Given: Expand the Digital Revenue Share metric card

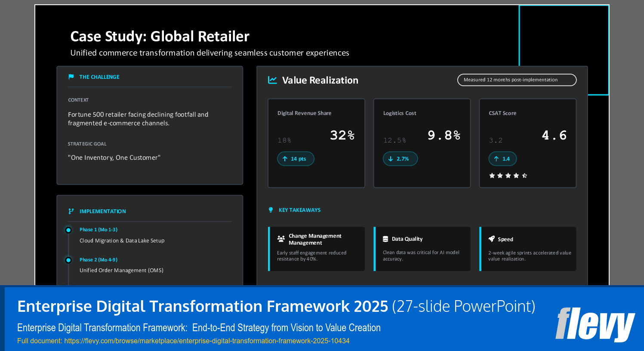Looking at the screenshot, I should pos(316,143).
